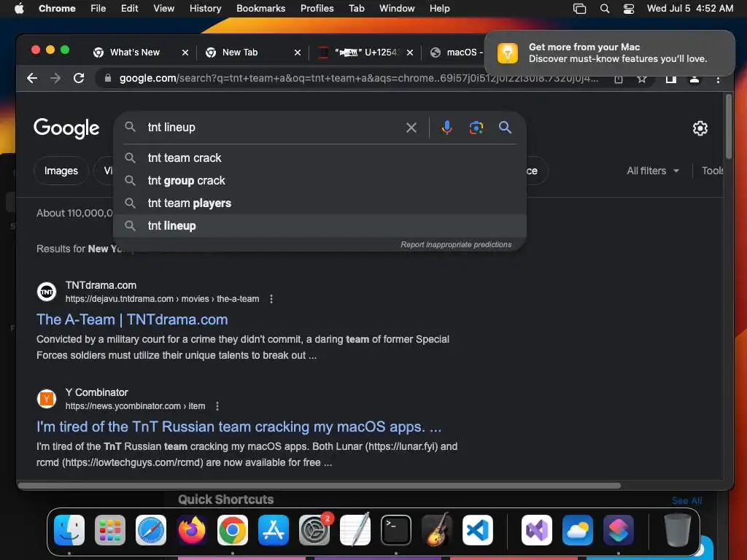Go forward in browser history

click(55, 78)
